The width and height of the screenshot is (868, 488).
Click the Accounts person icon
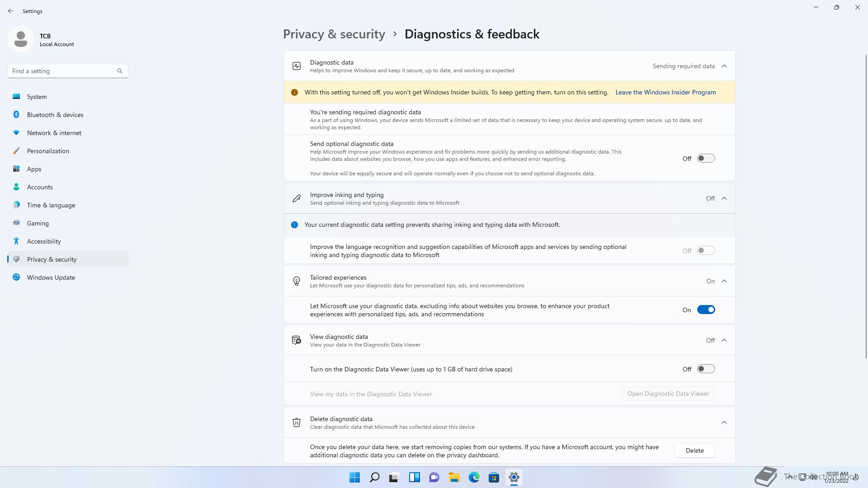click(16, 187)
